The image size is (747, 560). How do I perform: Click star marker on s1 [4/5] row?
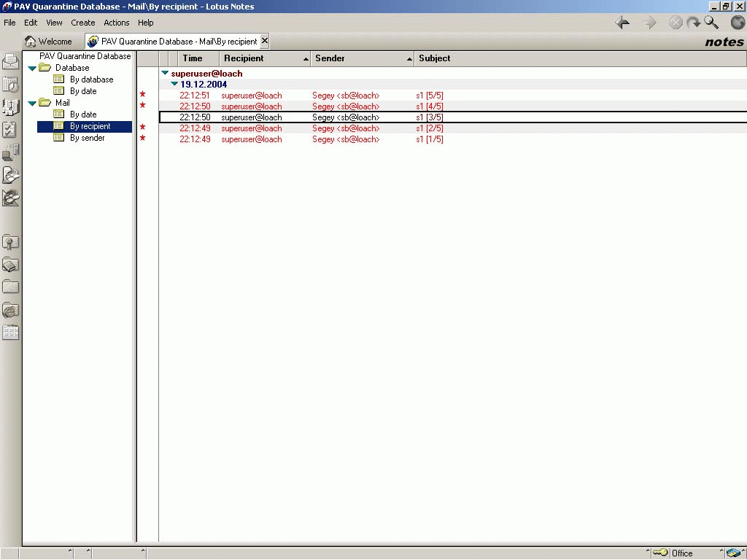(142, 105)
